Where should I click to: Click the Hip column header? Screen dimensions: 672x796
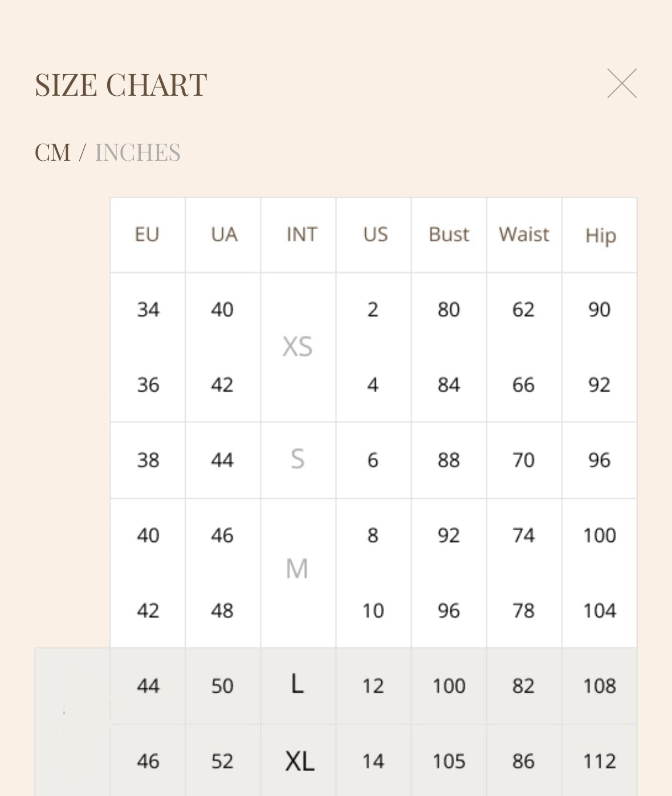[x=600, y=235]
